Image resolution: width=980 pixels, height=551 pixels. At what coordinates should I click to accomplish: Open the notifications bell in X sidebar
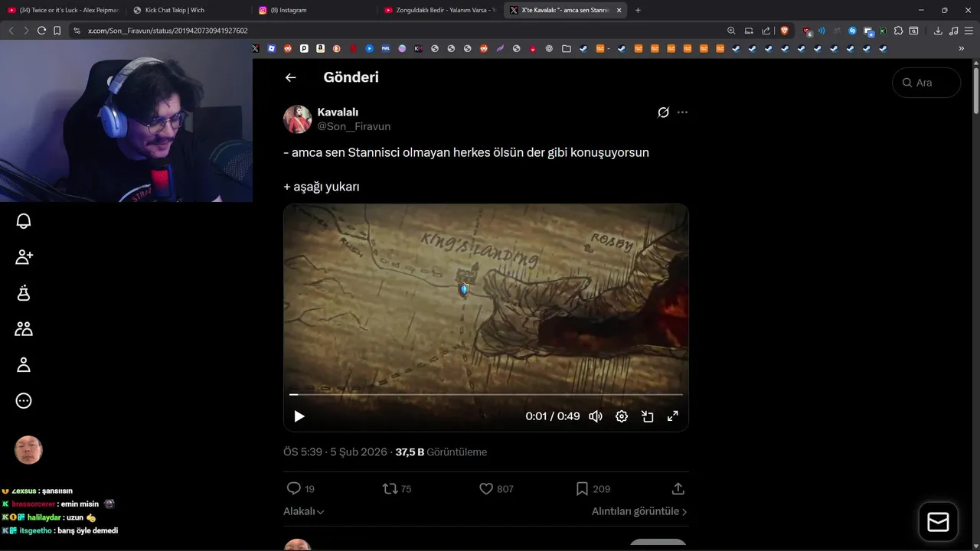coord(24,221)
